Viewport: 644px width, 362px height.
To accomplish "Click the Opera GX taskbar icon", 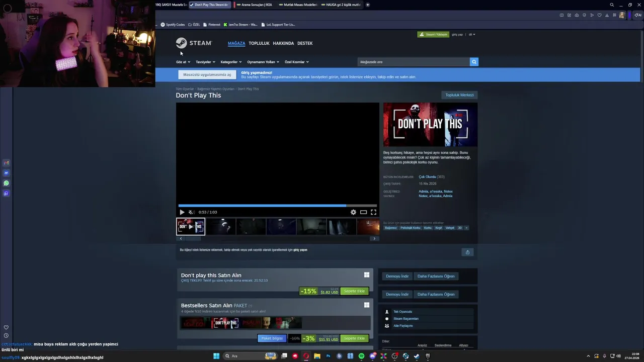I will point(306,356).
